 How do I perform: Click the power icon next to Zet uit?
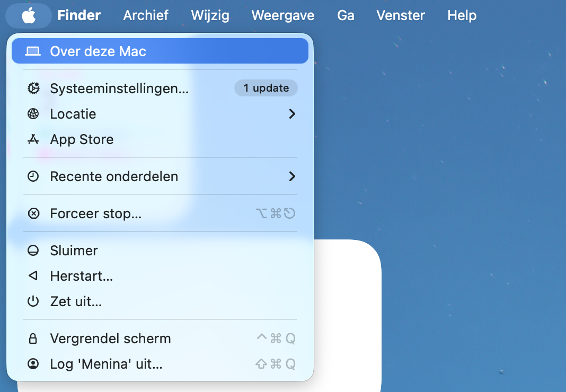[33, 301]
